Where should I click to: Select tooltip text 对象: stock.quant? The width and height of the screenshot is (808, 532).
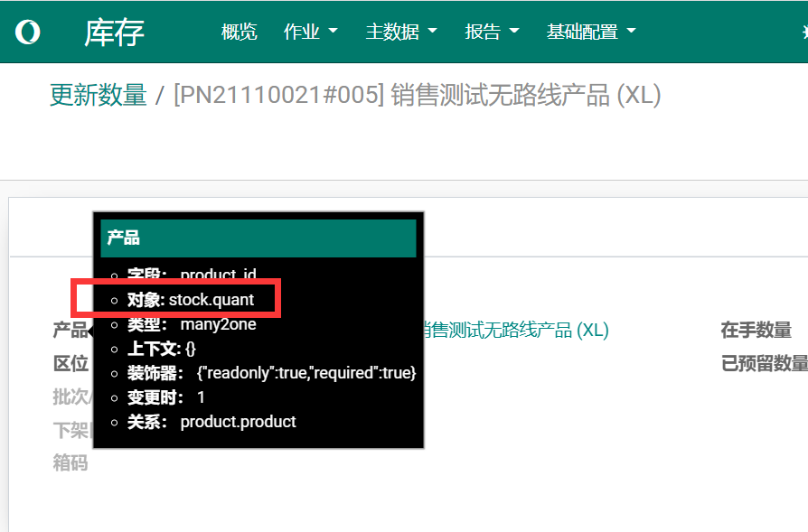pos(191,299)
